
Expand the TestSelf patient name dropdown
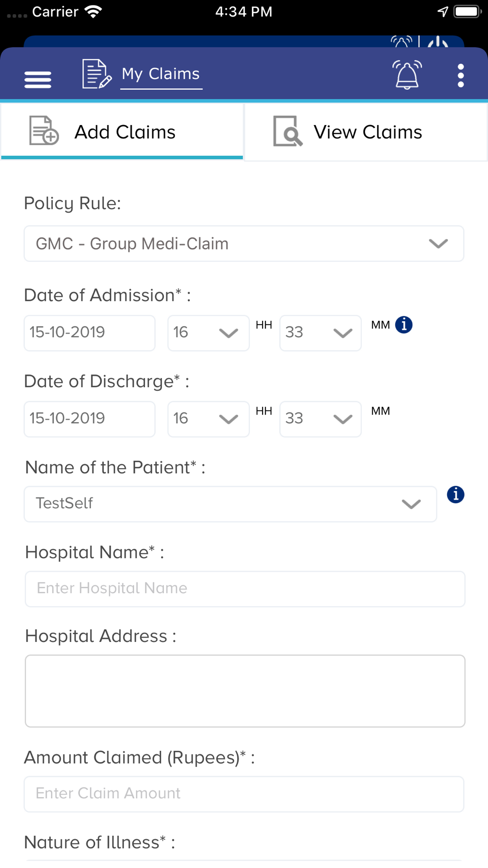[x=230, y=504]
